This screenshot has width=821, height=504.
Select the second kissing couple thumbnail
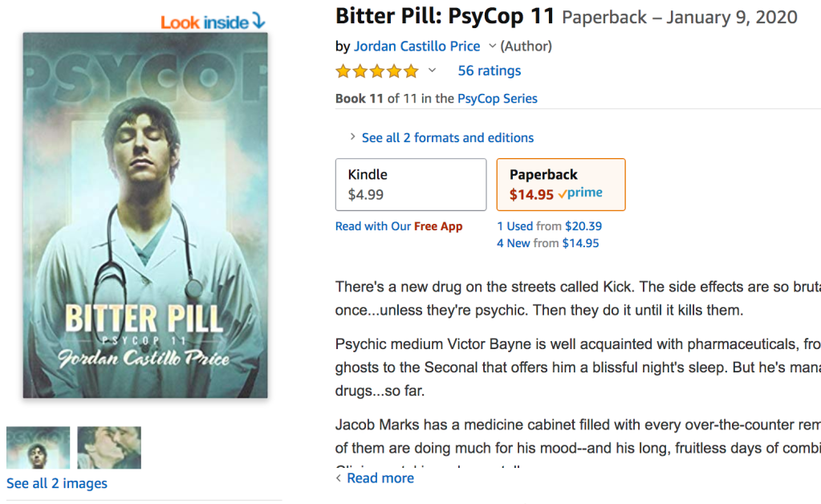(109, 448)
